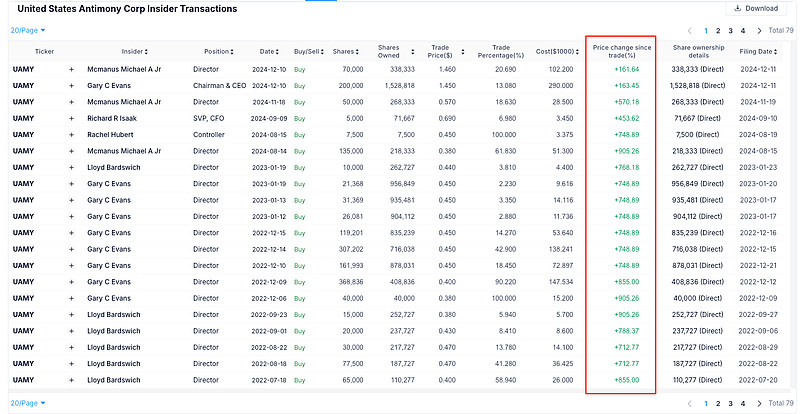
Task: Expand the 2022-12-09 Gary C Evans row
Action: tap(71, 282)
